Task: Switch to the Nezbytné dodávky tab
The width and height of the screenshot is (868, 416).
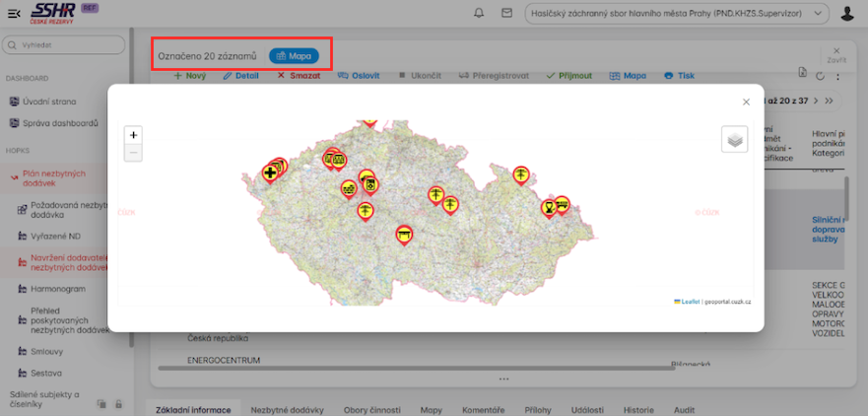Action: pos(287,409)
